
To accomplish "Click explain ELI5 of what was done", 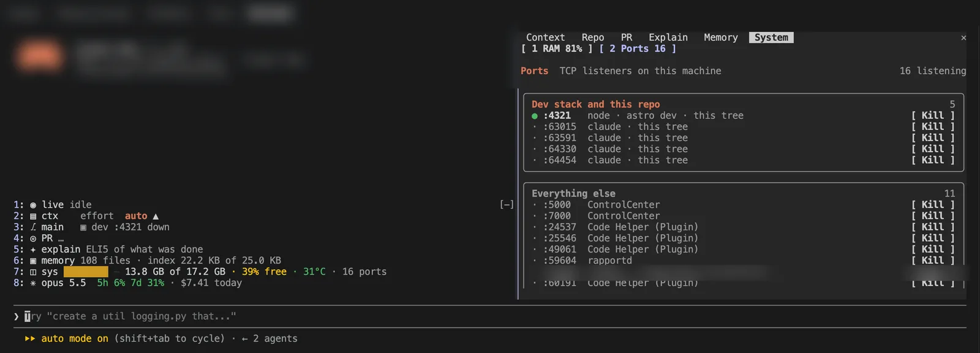I will pos(122,249).
